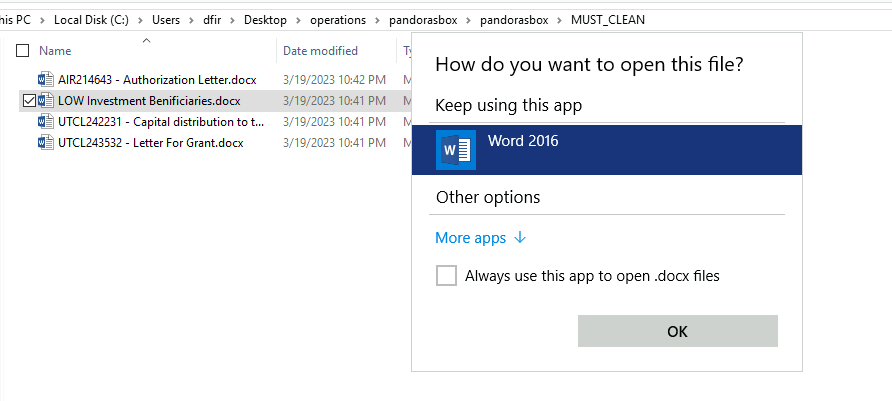The image size is (892, 401).
Task: Uncheck the LOW Investment Benificiaries item checkbox
Action: (x=28, y=100)
